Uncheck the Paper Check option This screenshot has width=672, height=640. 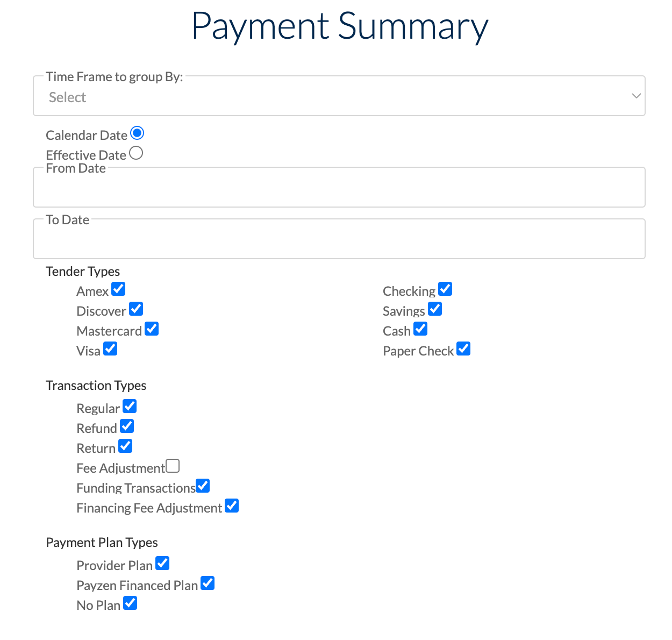click(x=463, y=349)
